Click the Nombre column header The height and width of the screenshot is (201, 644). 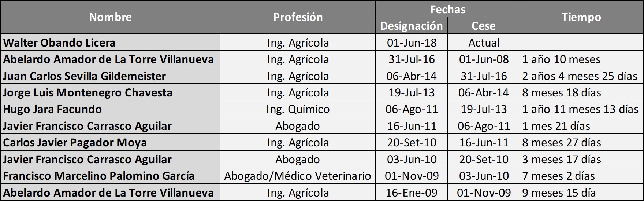[x=110, y=17]
